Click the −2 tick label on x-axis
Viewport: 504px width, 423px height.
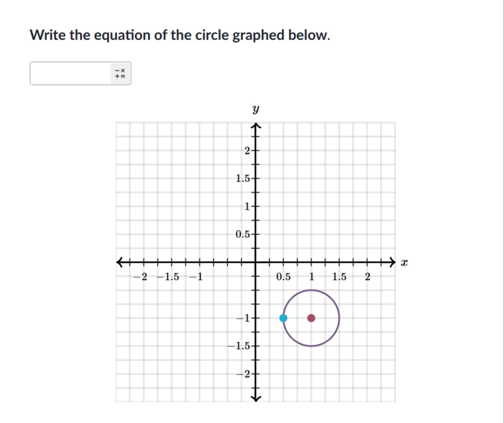140,277
